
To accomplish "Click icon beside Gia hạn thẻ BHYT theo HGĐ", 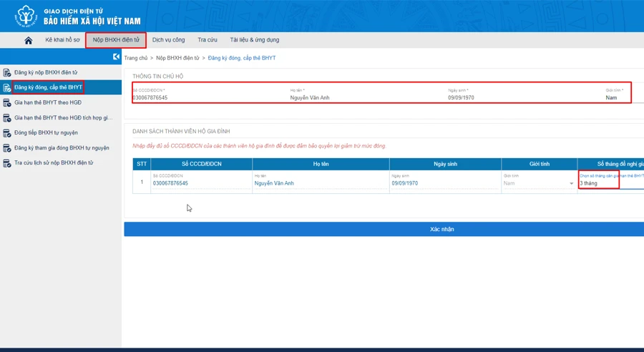I will click(7, 102).
